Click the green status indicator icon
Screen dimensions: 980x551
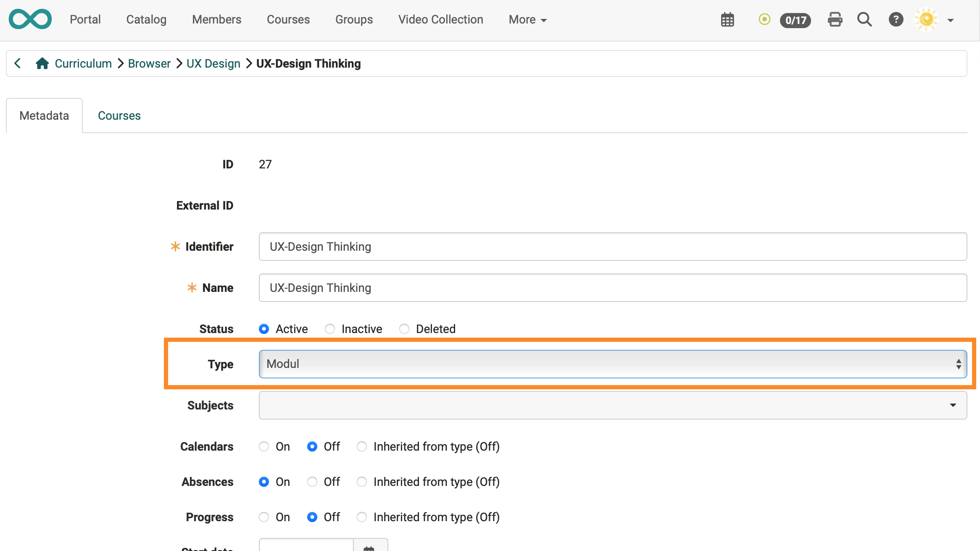(x=764, y=19)
